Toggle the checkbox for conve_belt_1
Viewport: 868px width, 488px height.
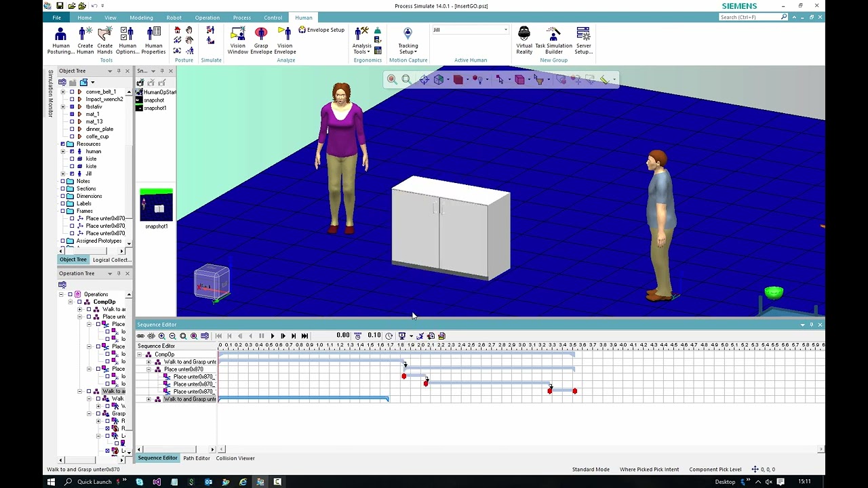(72, 91)
